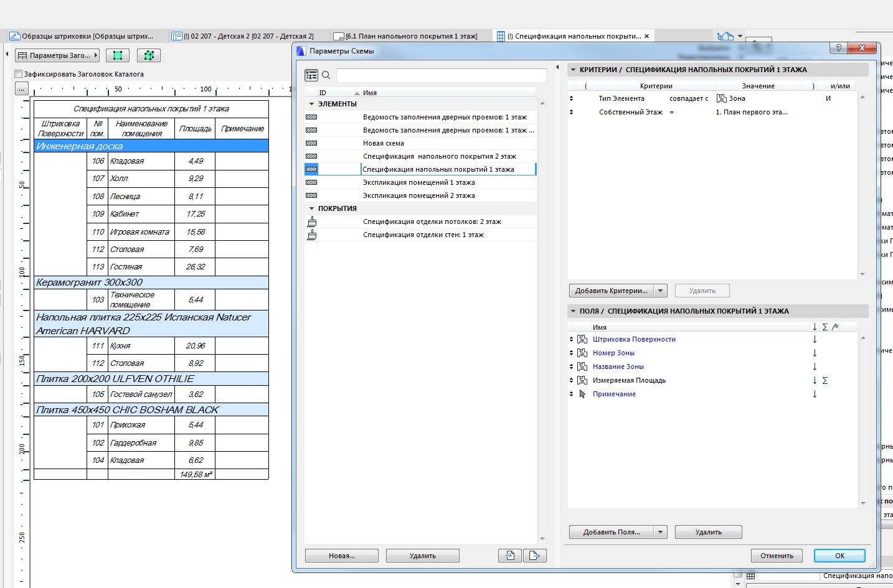Click the zone icon next to Номер Зоны
Screen dimensions: 893x588
tap(582, 353)
